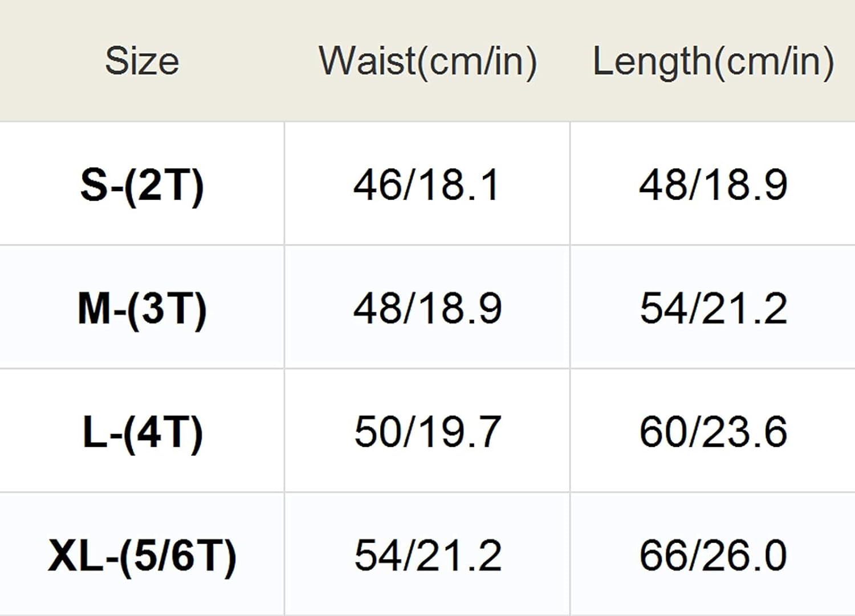
Task: Click waist value 46/18.1 for S-(2T)
Action: 427,185
